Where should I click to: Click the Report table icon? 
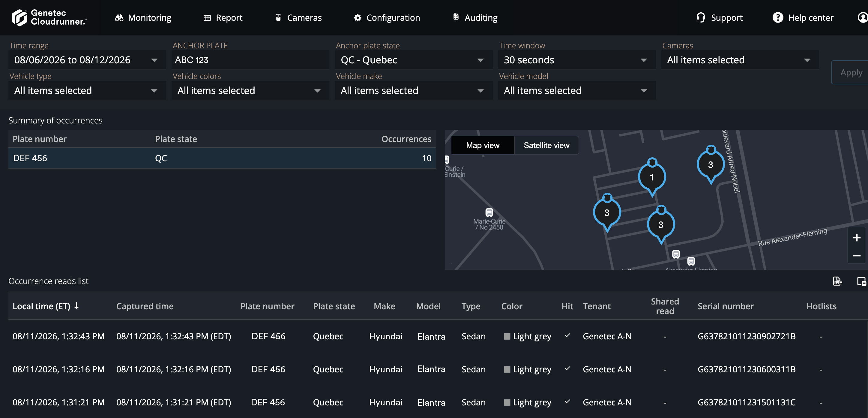click(x=207, y=17)
